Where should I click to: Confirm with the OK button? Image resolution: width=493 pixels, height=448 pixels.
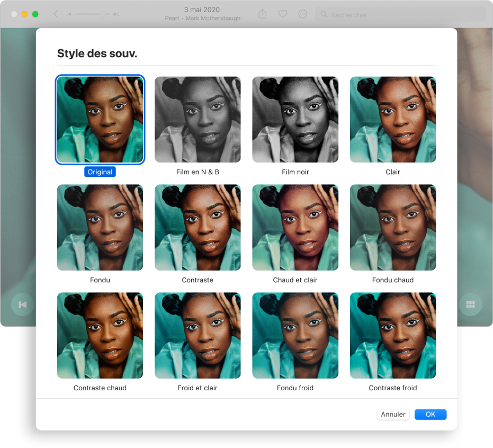coord(430,415)
